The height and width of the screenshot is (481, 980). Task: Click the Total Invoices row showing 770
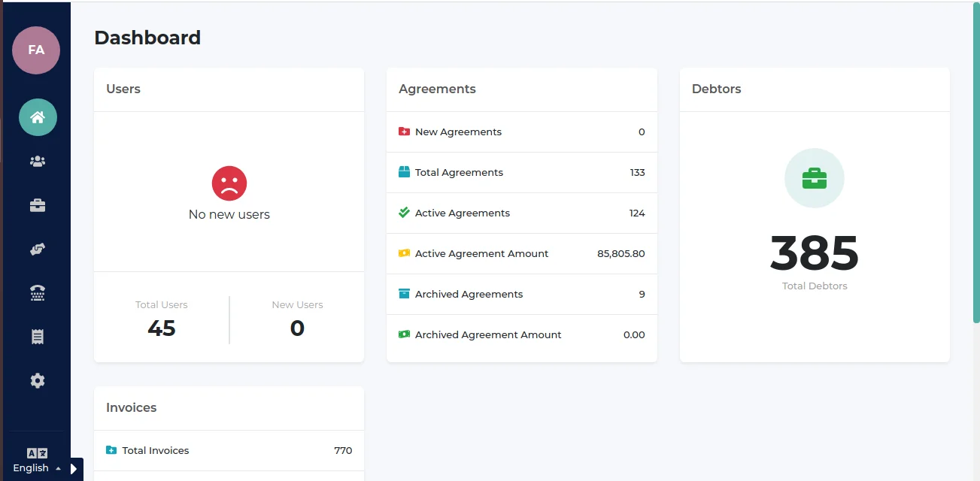pos(229,450)
